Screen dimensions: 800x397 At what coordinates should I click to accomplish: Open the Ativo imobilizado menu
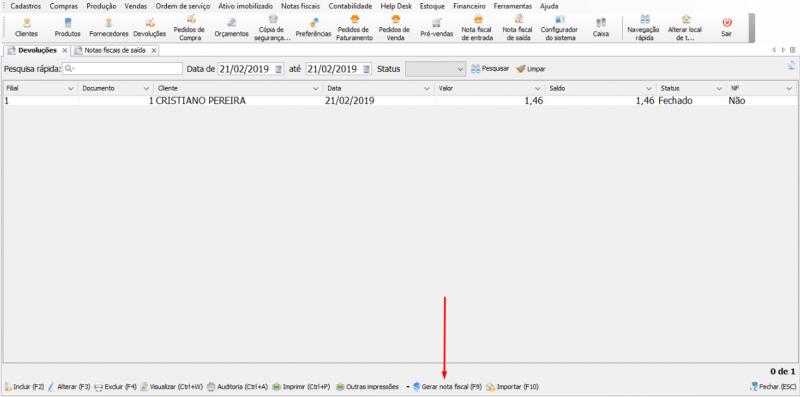[x=245, y=7]
